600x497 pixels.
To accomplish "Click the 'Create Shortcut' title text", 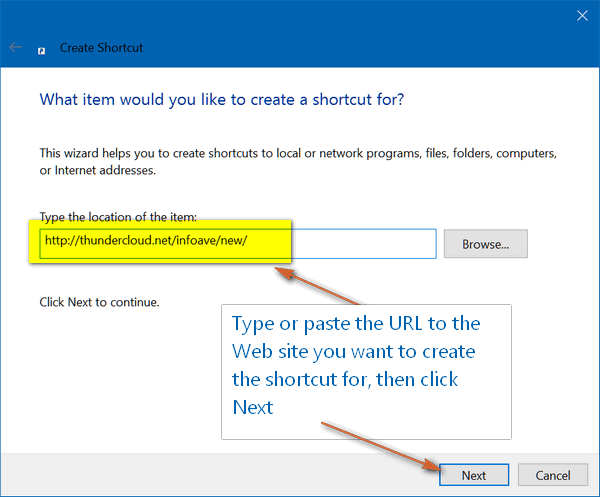I will (x=101, y=48).
